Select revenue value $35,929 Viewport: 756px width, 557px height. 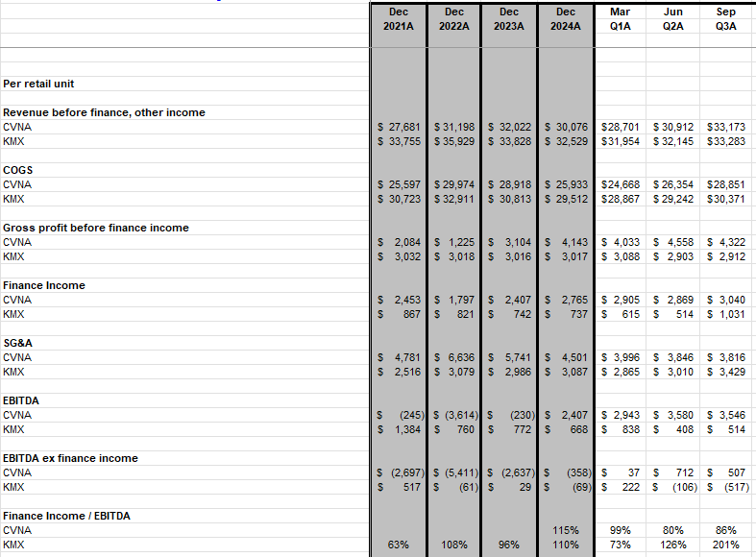click(x=454, y=142)
